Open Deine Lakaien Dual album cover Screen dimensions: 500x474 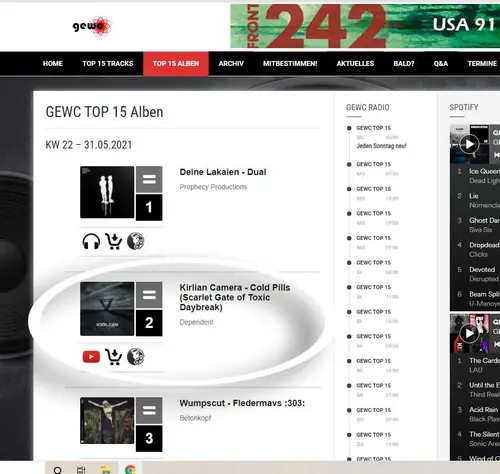click(x=107, y=192)
